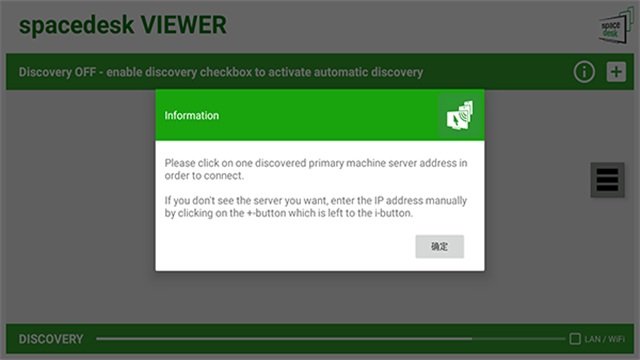This screenshot has width=640, height=360.
Task: Open the hamburger menu on right side
Action: click(x=607, y=180)
